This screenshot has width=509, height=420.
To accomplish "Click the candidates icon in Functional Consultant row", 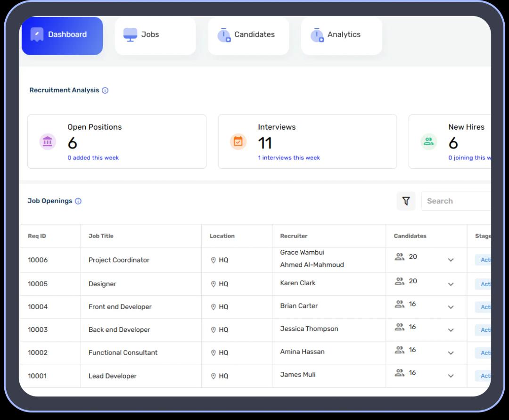I will point(399,350).
